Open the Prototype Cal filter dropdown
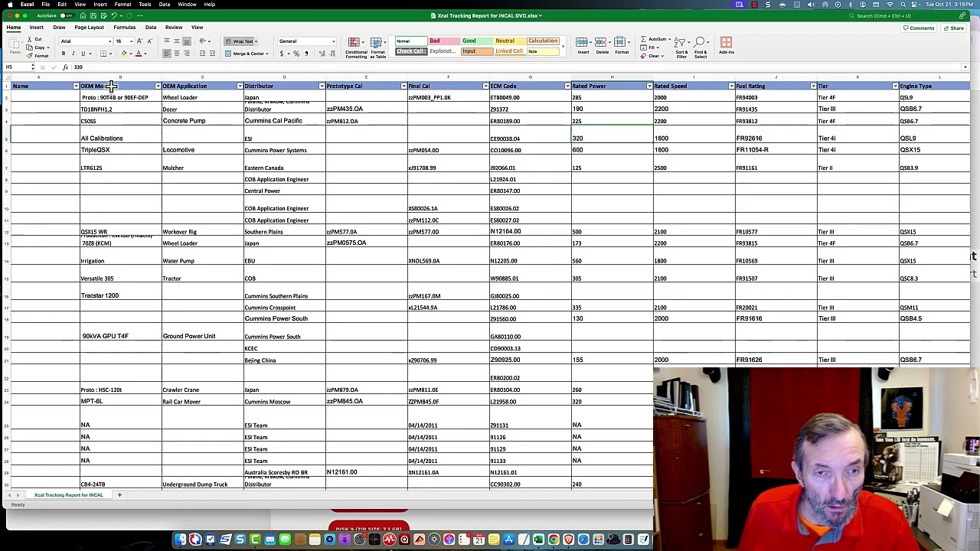The image size is (980, 551). 403,86
